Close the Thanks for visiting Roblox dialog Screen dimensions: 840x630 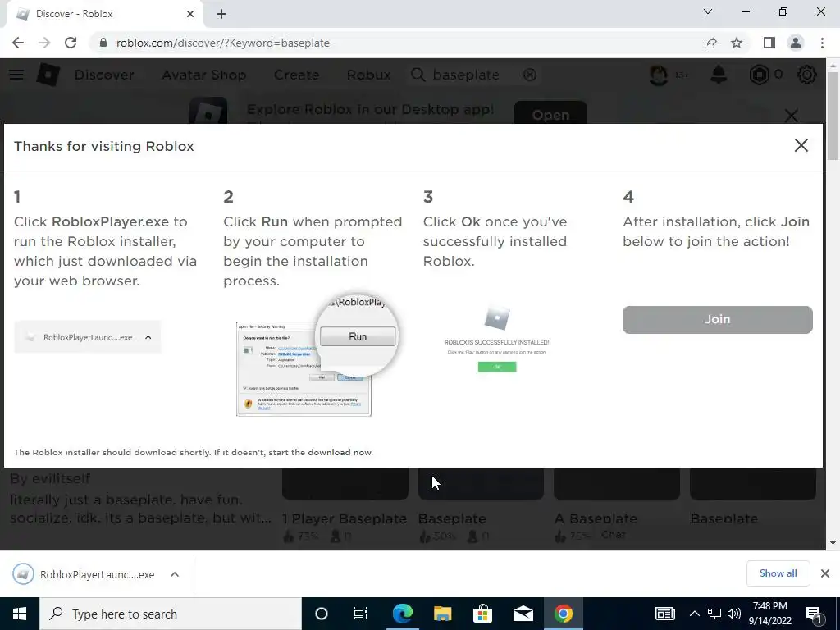[801, 145]
